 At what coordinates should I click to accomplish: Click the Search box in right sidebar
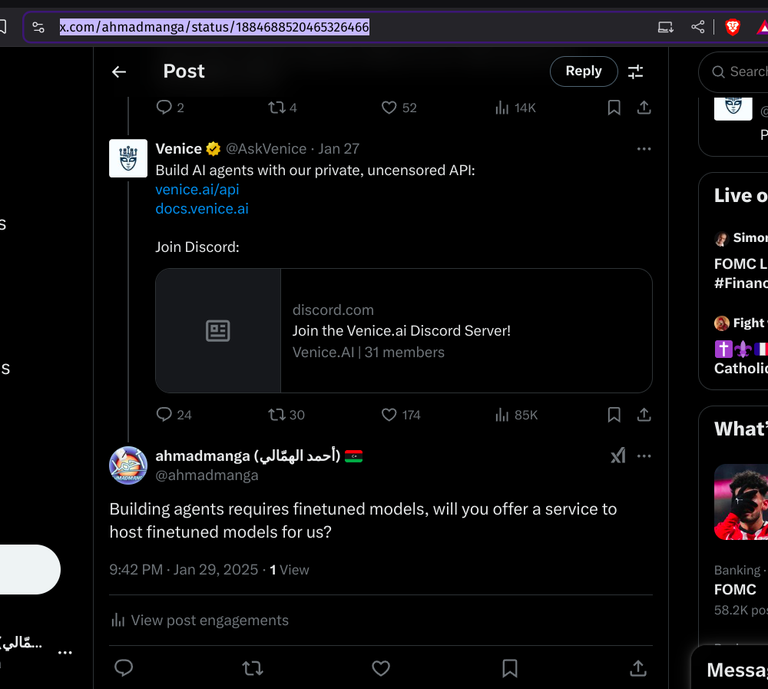pyautogui.click(x=733, y=71)
